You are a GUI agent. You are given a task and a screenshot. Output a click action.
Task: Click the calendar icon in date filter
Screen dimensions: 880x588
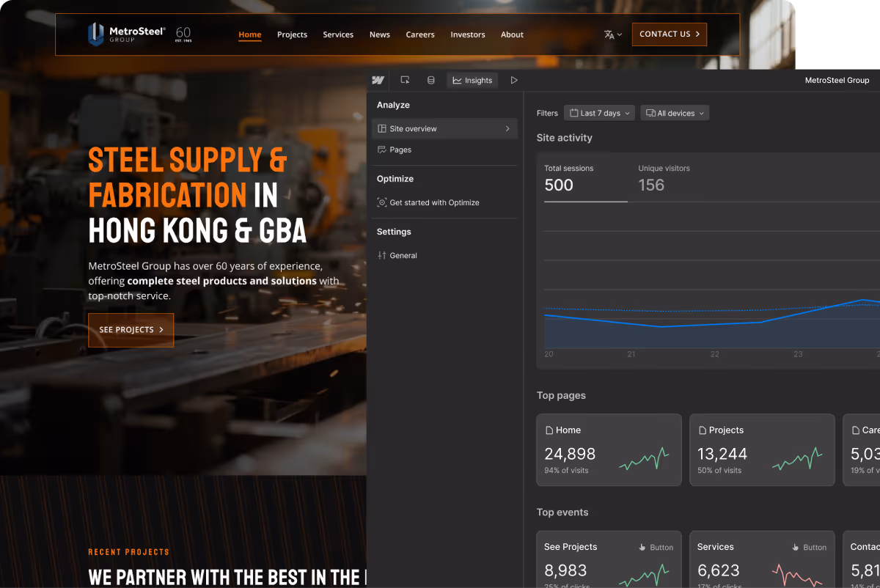click(x=574, y=113)
